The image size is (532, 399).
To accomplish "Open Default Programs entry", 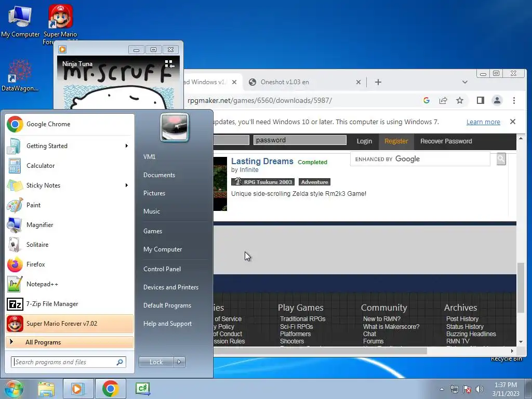I will (167, 305).
